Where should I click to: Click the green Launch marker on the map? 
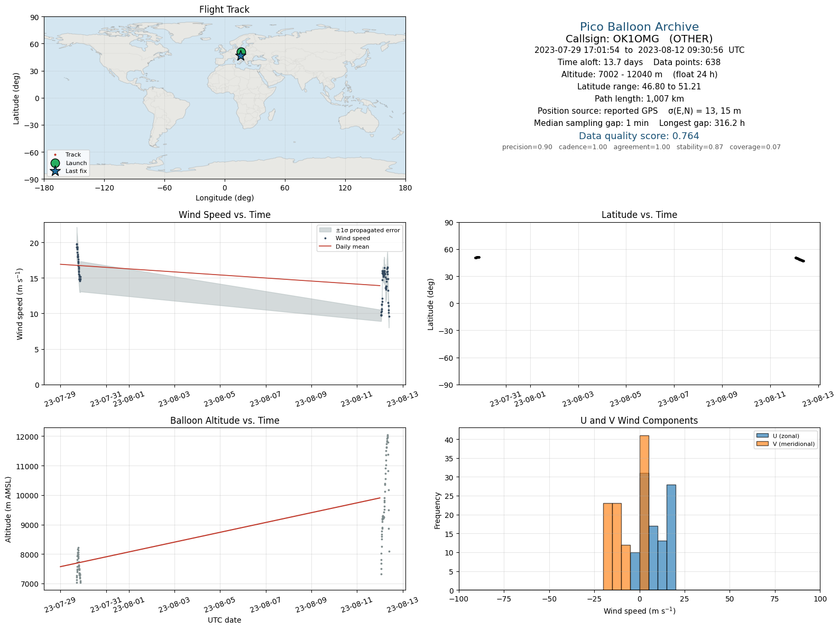pos(241,52)
